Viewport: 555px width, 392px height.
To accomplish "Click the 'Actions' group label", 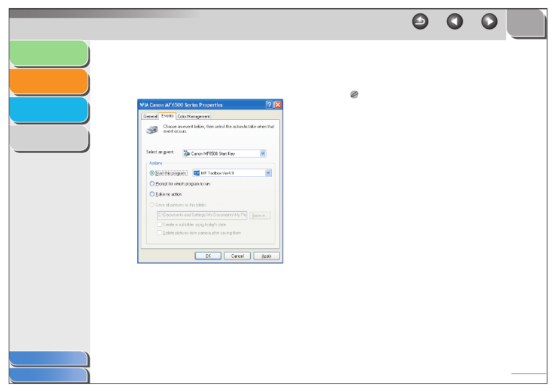I will [156, 163].
